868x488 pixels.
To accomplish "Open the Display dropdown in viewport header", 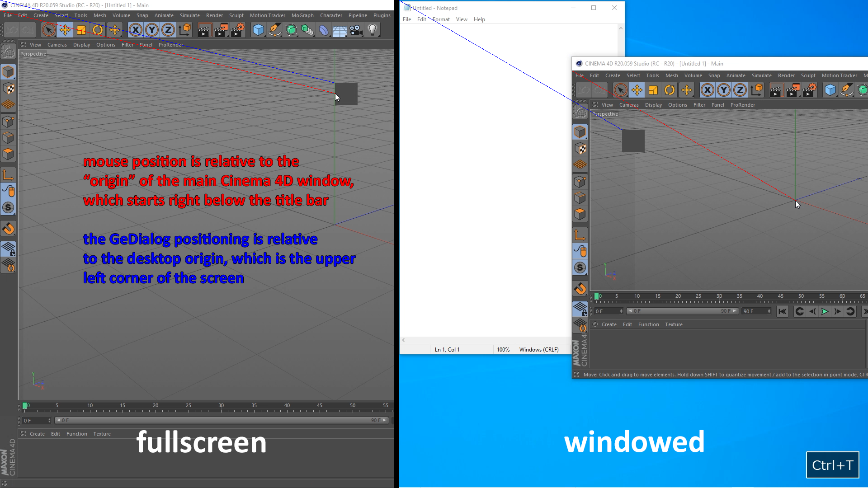I will click(x=82, y=44).
